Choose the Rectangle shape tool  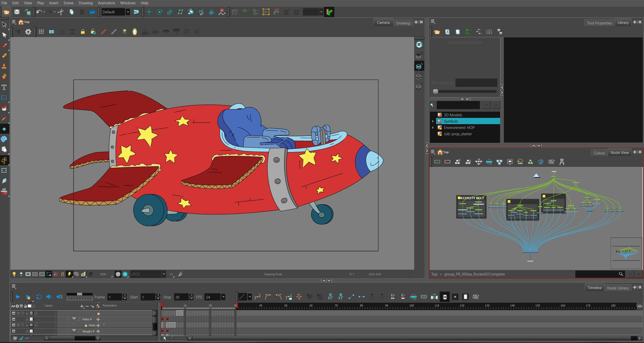click(4, 98)
